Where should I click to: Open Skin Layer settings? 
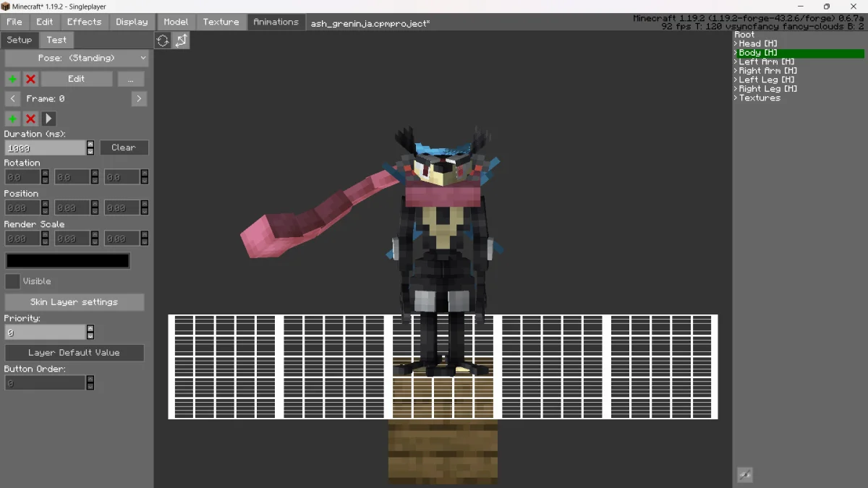coord(75,302)
